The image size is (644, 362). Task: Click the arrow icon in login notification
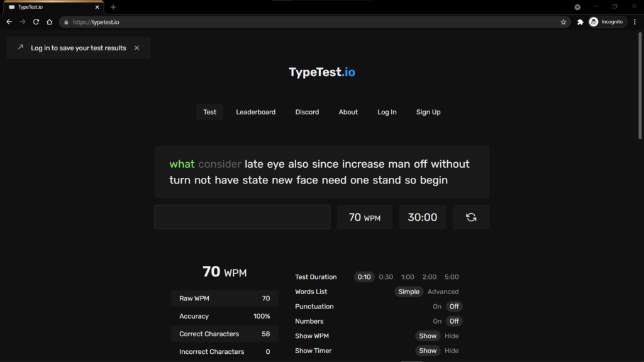click(x=21, y=47)
